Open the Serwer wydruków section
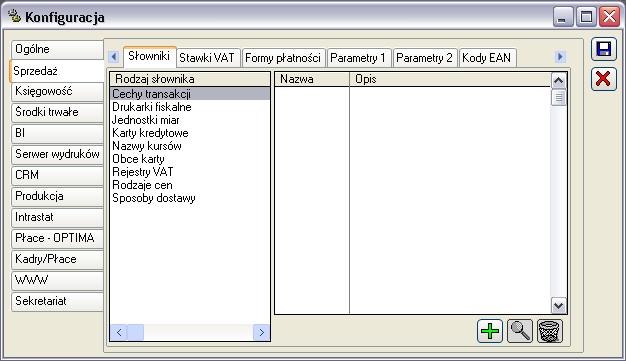This screenshot has width=626, height=361. tap(57, 154)
